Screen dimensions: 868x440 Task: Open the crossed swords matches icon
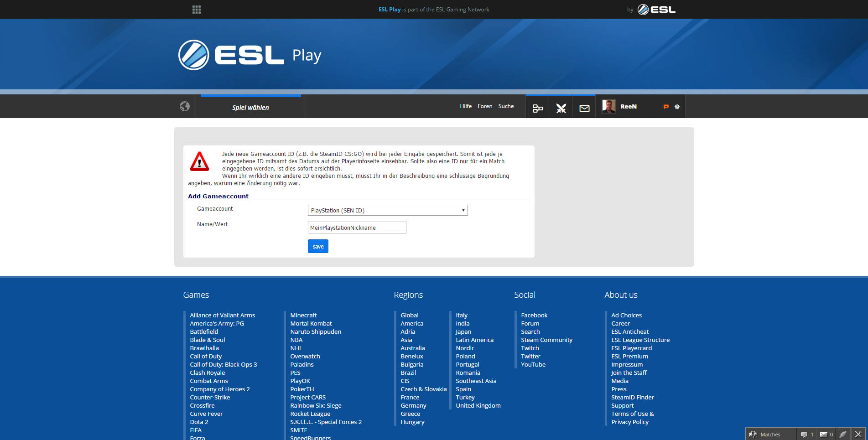561,108
